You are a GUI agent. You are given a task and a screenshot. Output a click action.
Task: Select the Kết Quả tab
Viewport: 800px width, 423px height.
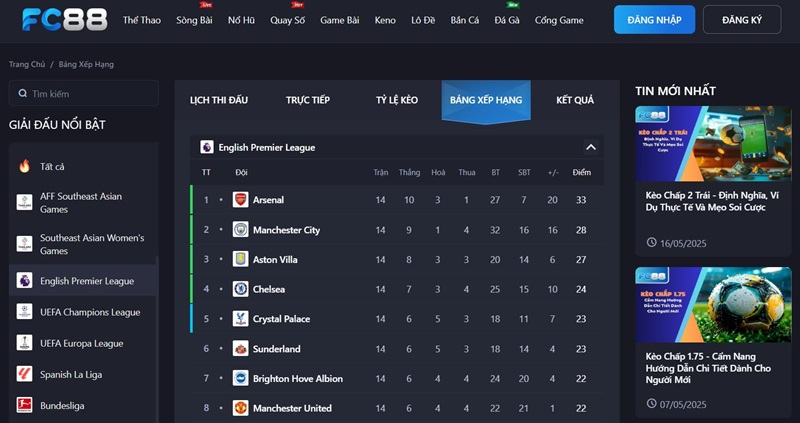[x=575, y=100]
